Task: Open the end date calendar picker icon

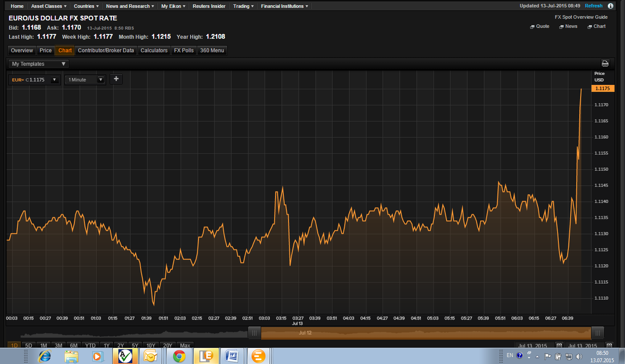Action: coord(609,345)
